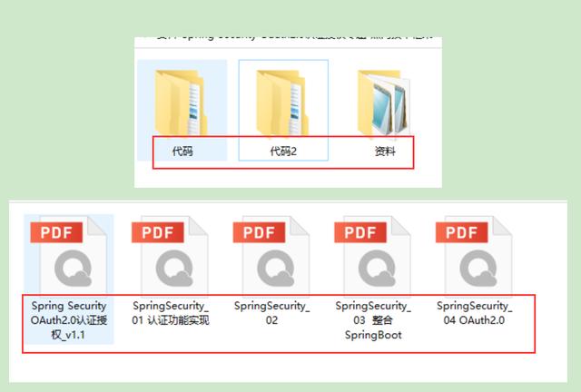Click the SpringSecurity_01 PDF file icon
Image resolution: width=581 pixels, height=392 pixels.
pos(170,256)
